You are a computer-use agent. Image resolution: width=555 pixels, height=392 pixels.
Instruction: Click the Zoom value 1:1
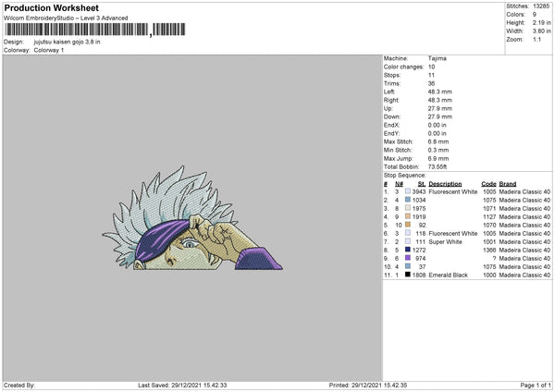tap(536, 39)
